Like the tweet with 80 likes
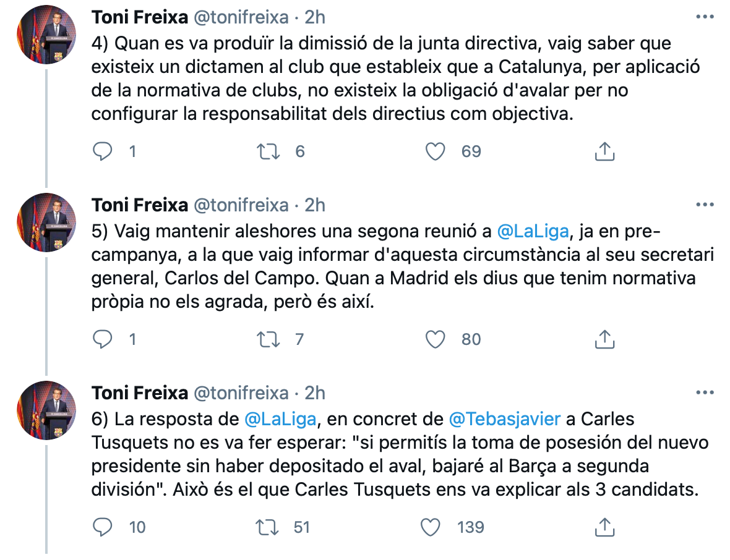Screen dimensions: 730x560 pyautogui.click(x=437, y=339)
